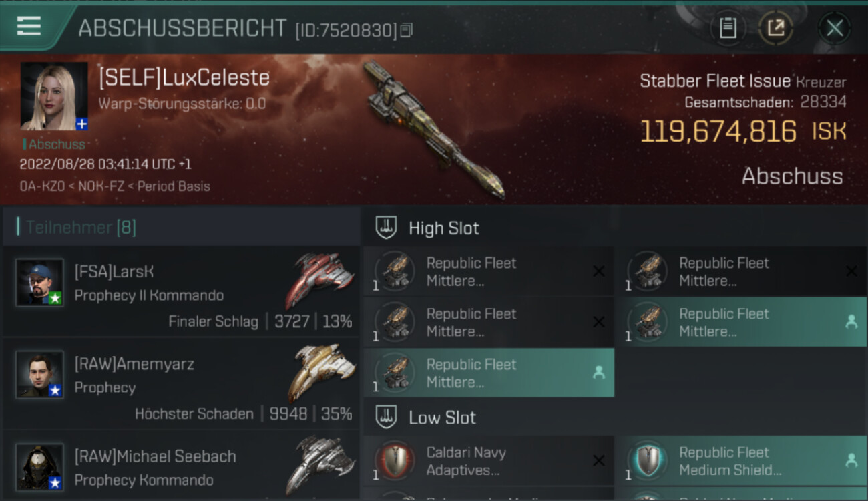Image resolution: width=868 pixels, height=501 pixels.
Task: Close the Abschussbericht window
Action: click(x=834, y=28)
